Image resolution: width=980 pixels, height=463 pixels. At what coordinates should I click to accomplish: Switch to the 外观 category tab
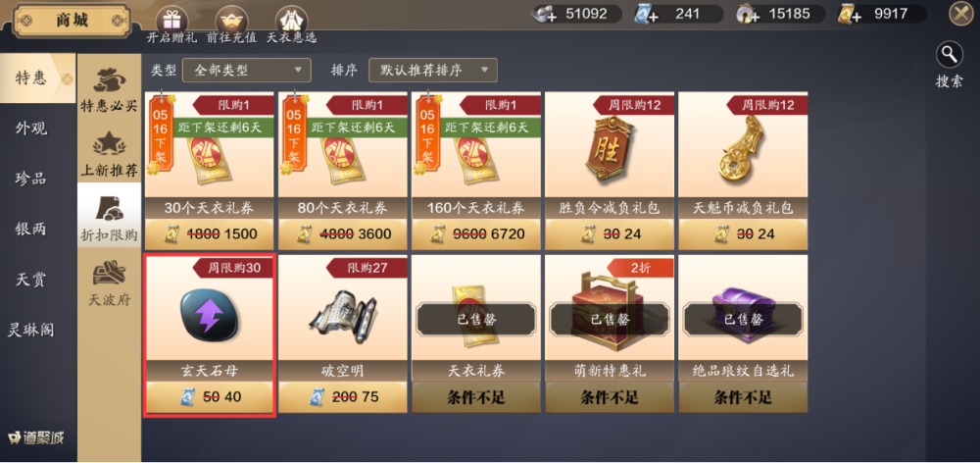(31, 129)
